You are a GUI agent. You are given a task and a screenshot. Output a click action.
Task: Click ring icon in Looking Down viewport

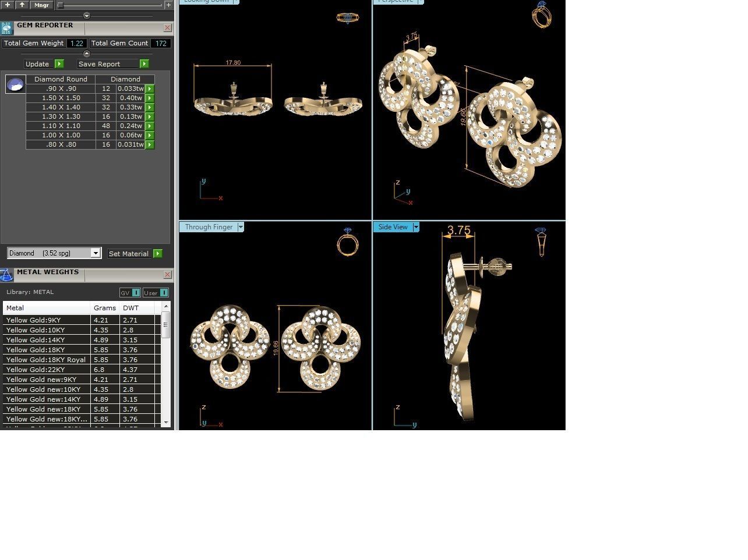tap(348, 18)
